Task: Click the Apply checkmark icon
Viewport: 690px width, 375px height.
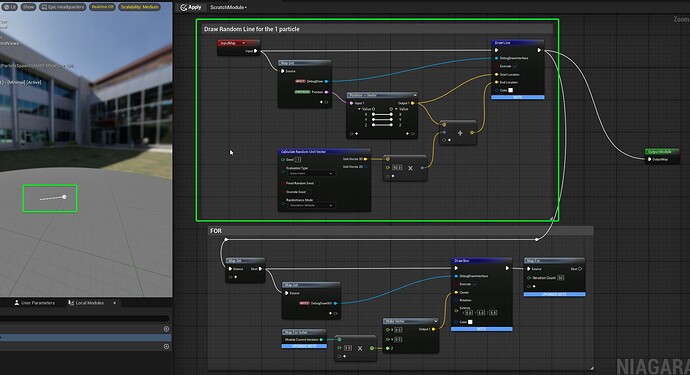Action: pos(184,7)
